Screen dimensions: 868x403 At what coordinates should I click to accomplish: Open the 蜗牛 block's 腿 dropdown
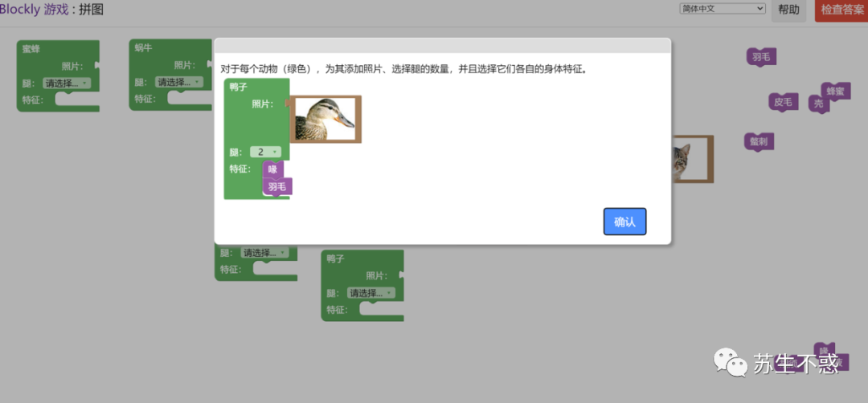[x=179, y=82]
